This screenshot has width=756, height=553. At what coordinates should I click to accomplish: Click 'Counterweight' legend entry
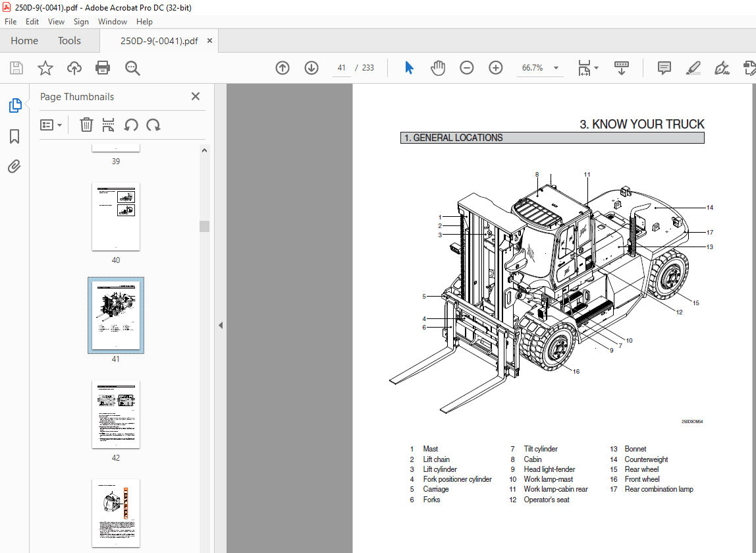(x=646, y=459)
